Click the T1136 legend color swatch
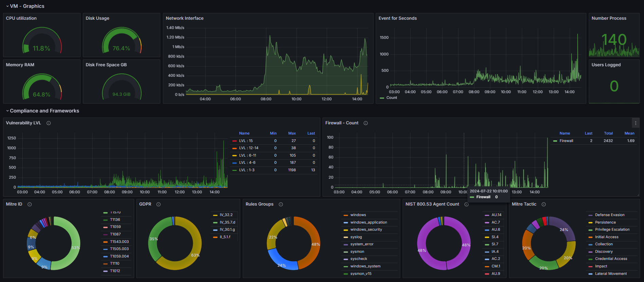Image resolution: width=644 pixels, height=282 pixels. pos(105,220)
